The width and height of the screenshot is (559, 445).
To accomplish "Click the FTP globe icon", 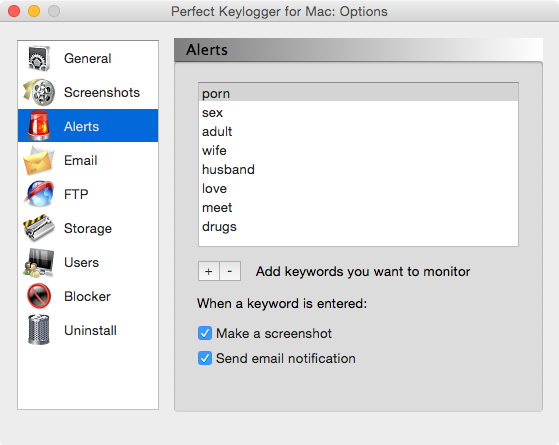I will (x=39, y=194).
